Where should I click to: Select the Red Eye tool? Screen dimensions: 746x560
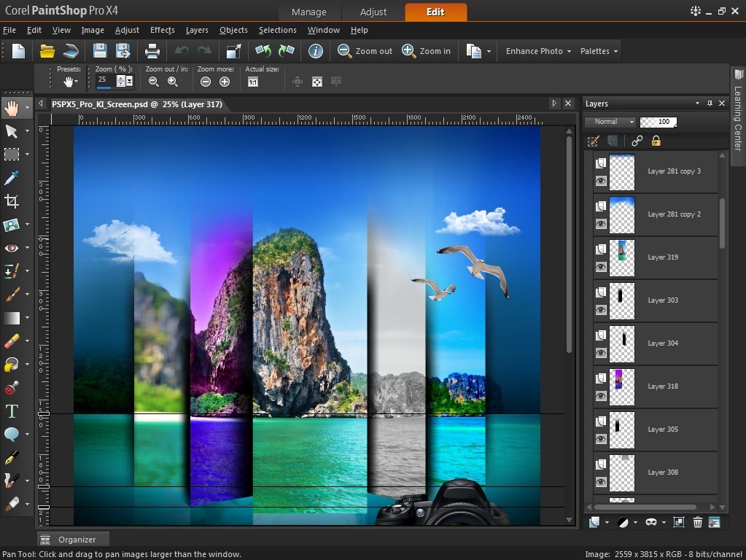tap(12, 248)
